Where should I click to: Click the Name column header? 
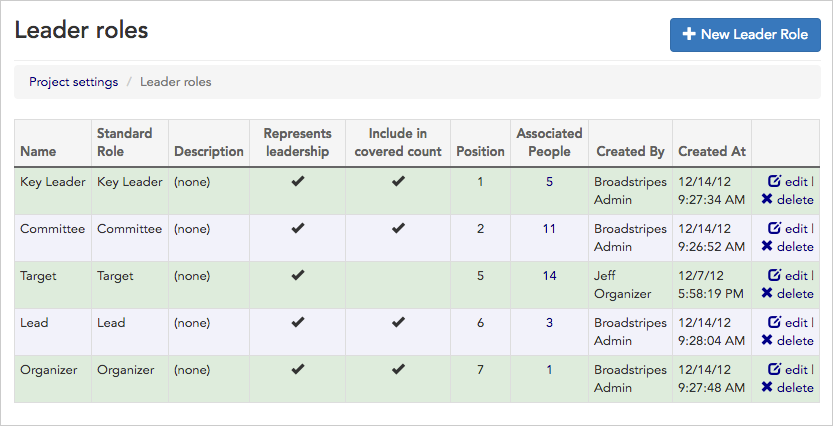[38, 151]
